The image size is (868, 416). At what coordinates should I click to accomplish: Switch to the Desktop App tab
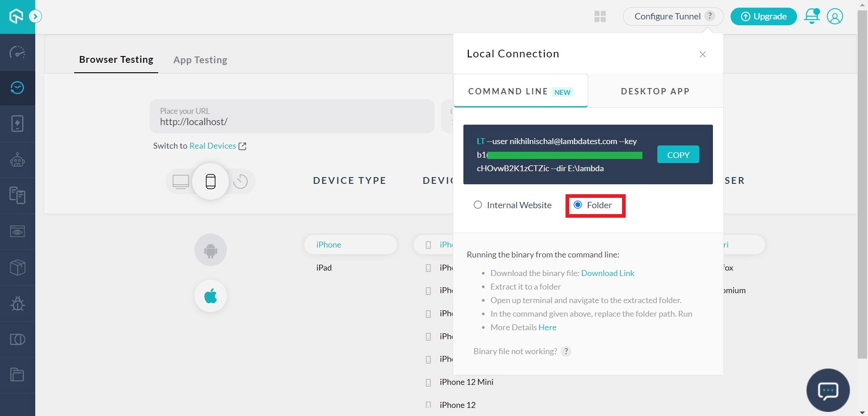coord(655,91)
